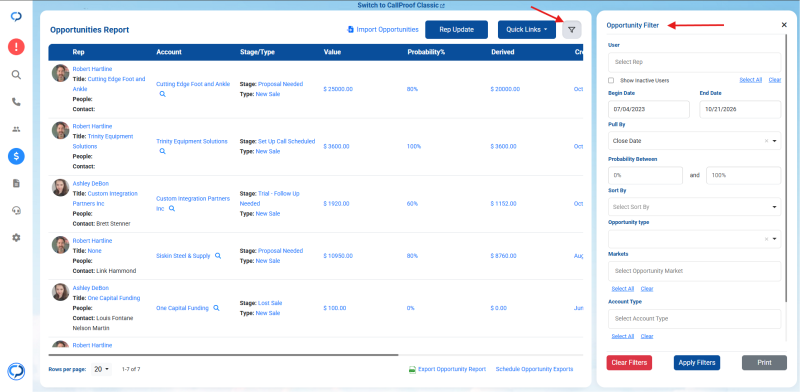Click magnifier icon under Trinity Equipment Solutions account
Screen dimensions: 800x392
pyautogui.click(x=162, y=152)
